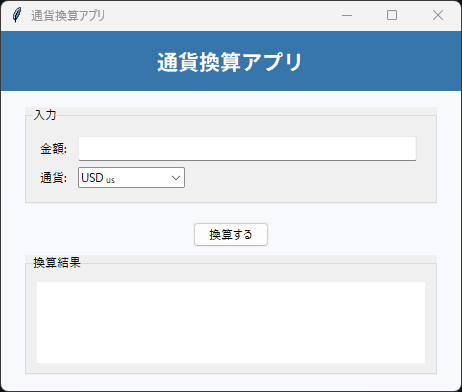Click the 入力 group label

[x=45, y=115]
